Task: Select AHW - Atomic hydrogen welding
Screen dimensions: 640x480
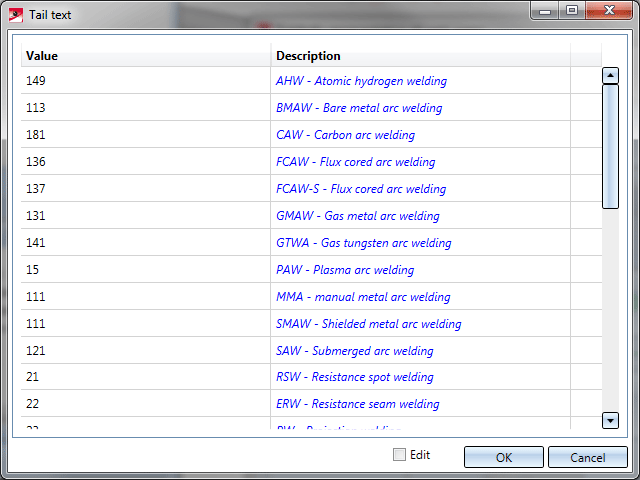Action: click(361, 81)
